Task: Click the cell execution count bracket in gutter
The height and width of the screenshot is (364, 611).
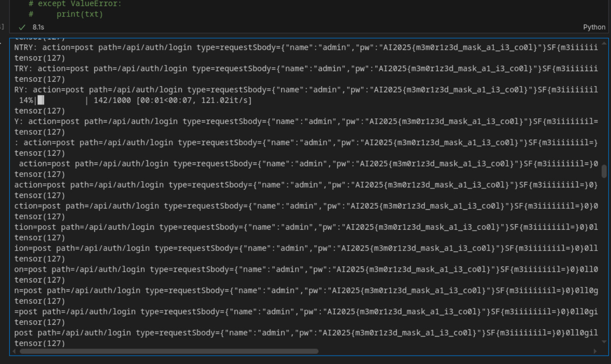Action: [x=2, y=27]
